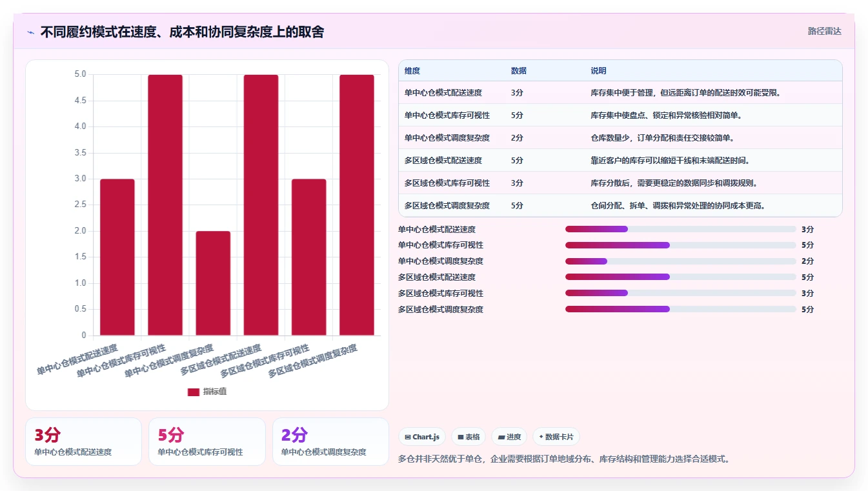Click the description 库存分散后，需要更稳定的数据同步和调拨规则。
Screen dimensions: 868x491
tap(674, 183)
